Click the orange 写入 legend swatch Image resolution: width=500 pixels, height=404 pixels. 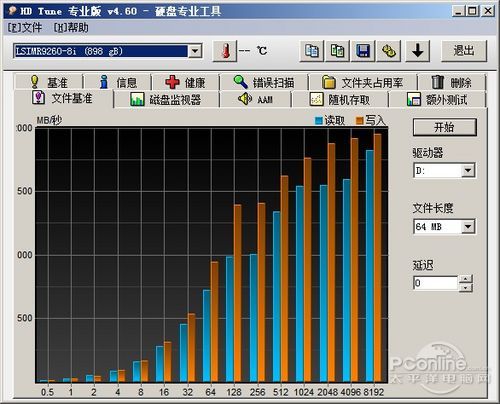360,120
